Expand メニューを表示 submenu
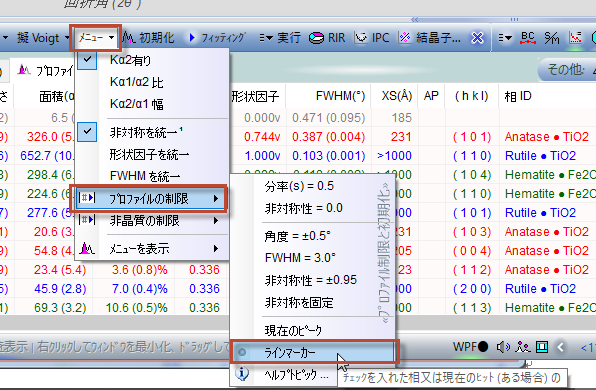Viewport: 596px width, 390px height. pyautogui.click(x=151, y=249)
